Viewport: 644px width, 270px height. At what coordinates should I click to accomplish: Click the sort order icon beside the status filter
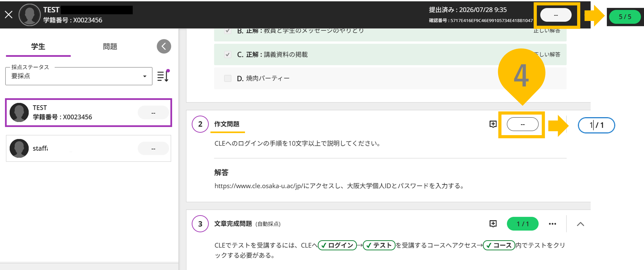coord(163,76)
